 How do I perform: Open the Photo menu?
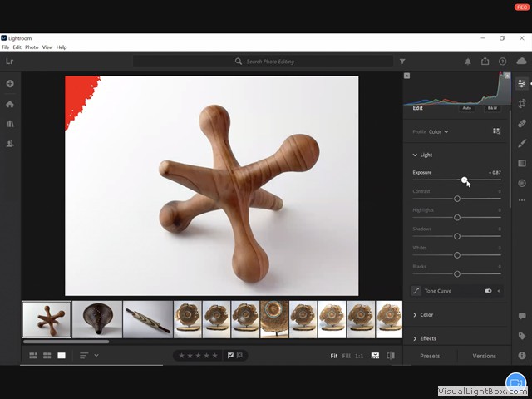point(32,47)
